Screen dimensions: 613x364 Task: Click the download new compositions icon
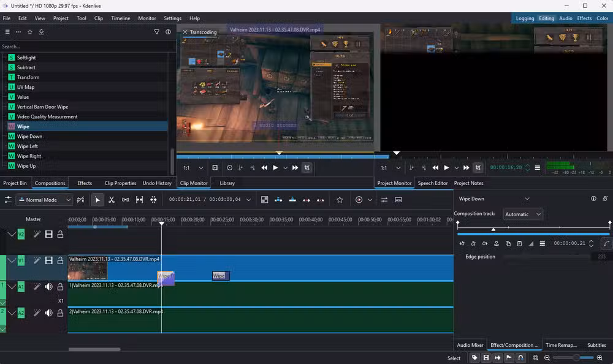[x=41, y=32]
